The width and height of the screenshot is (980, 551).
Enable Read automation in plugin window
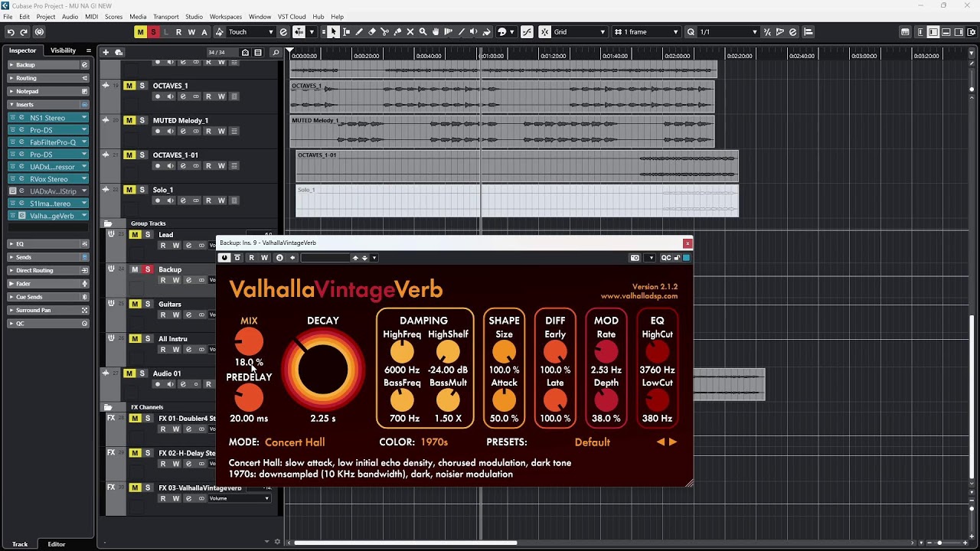point(251,258)
